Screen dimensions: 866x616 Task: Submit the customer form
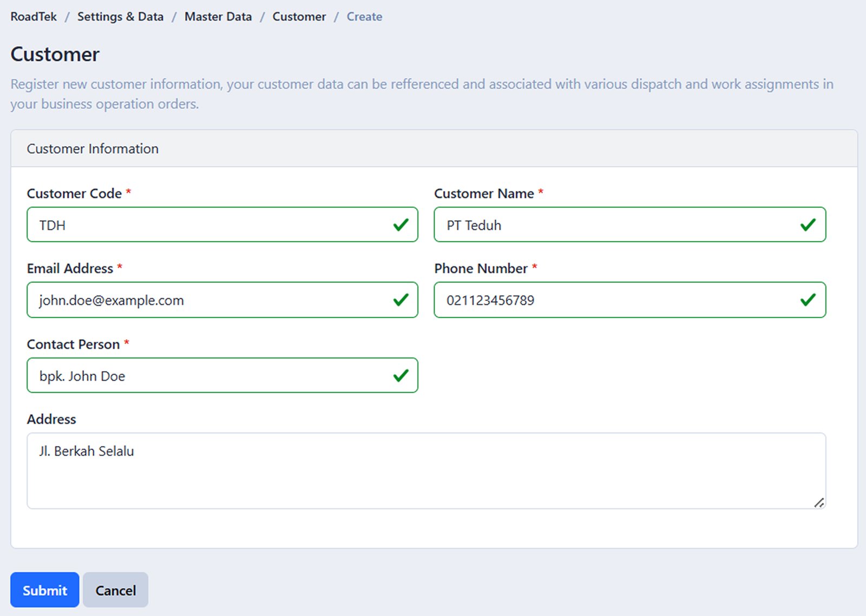45,590
